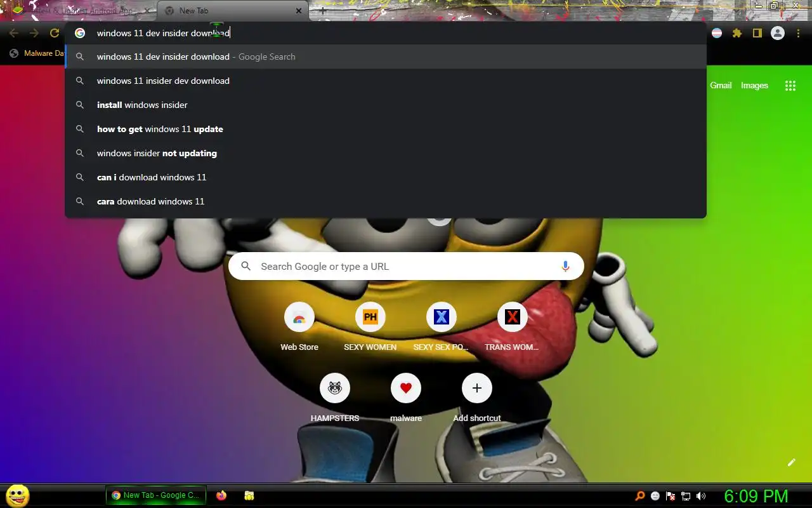Choose suggestion 'how to get windows 11 update'
This screenshot has height=508, width=812.
386,129
